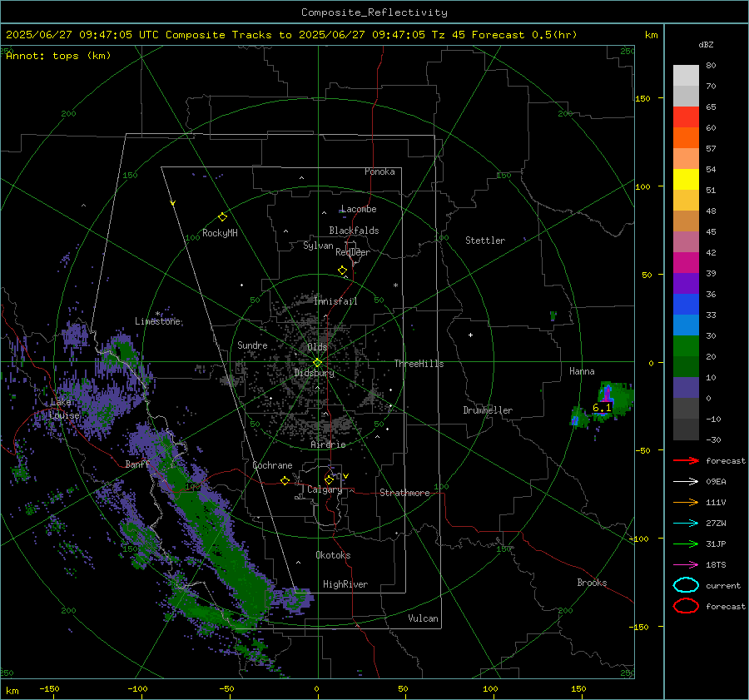The image size is (749, 700).
Task: Click the red forecast arrow in legend
Action: 686,460
